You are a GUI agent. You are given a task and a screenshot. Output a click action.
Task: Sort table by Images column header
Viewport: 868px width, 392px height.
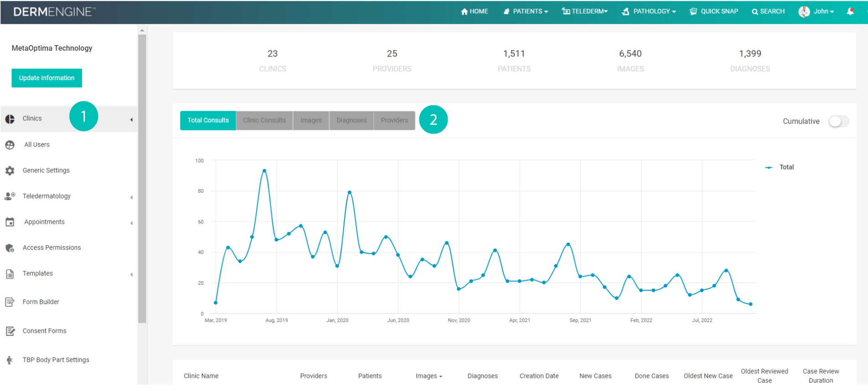point(429,376)
